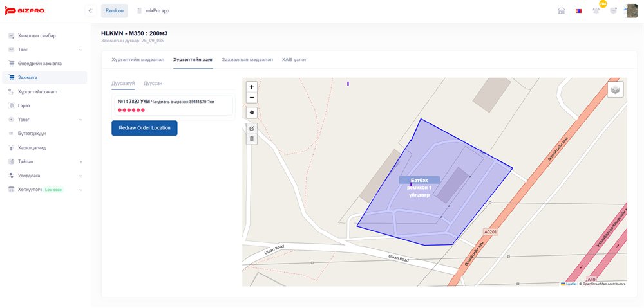The image size is (644, 308).
Task: Click the Захиалга cart icon
Action: [12, 78]
